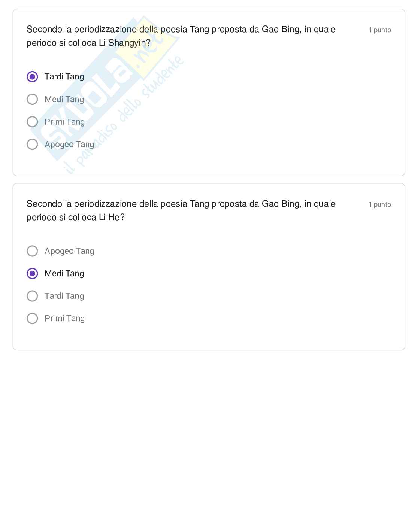This screenshot has height=532, width=418.
Task: Pick Primi Tang radio for Li Shangyin
Action: coord(33,122)
